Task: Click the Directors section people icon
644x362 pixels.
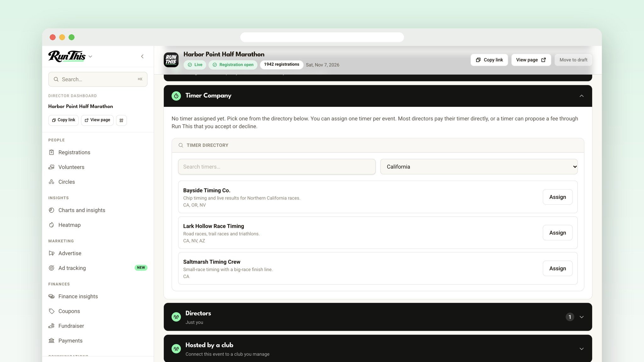Action: (176, 317)
